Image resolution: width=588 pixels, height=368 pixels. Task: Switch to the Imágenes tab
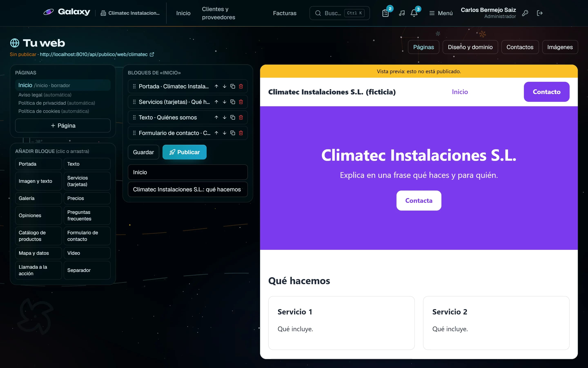tap(560, 47)
